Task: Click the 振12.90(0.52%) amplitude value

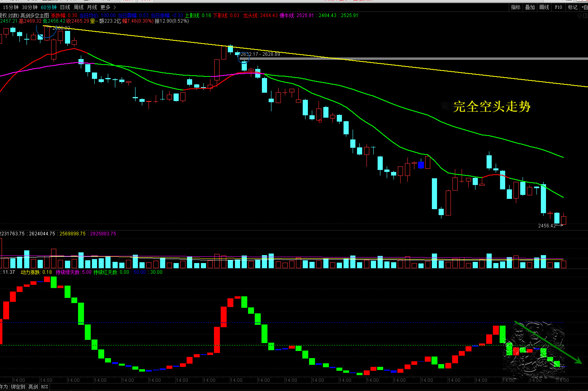Action: pos(172,21)
